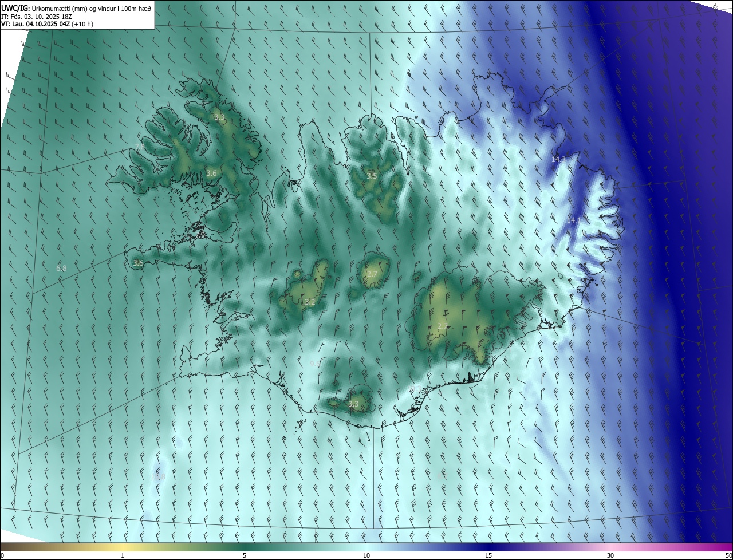Click the 9.6 value label on the map

pyautogui.click(x=314, y=364)
